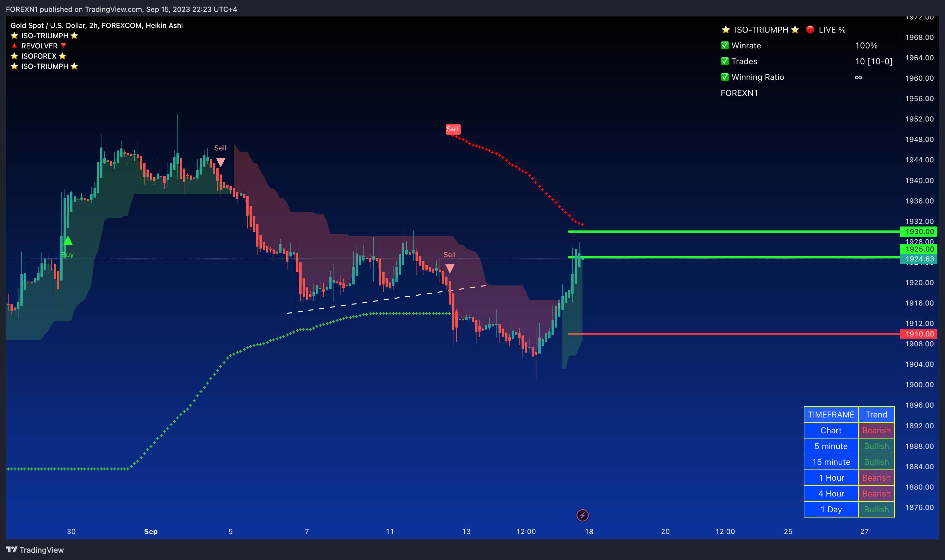Click the TradingView logo at bottom left
The height and width of the screenshot is (560, 945).
pyautogui.click(x=35, y=550)
